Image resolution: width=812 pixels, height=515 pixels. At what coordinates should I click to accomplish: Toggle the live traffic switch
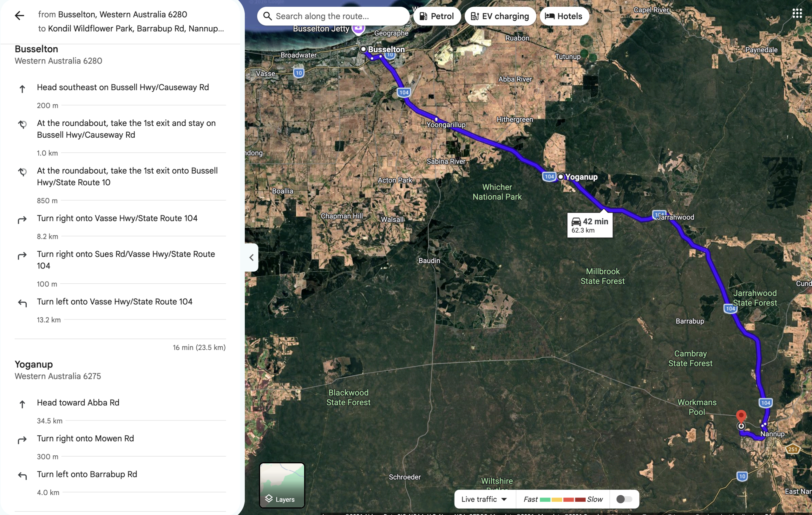point(624,499)
